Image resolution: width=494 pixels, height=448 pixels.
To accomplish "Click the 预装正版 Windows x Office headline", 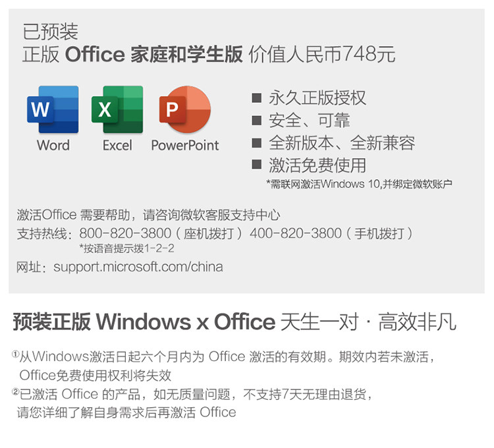I will pos(144,322).
